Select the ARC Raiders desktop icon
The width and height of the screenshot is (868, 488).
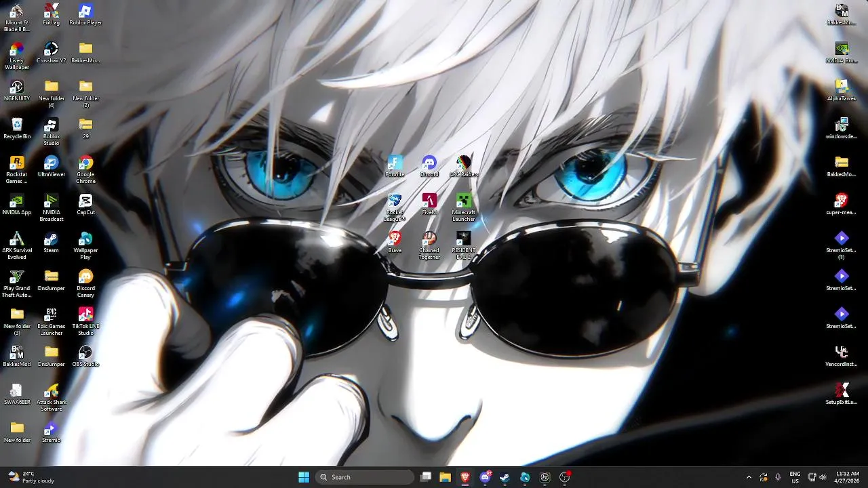(x=464, y=167)
